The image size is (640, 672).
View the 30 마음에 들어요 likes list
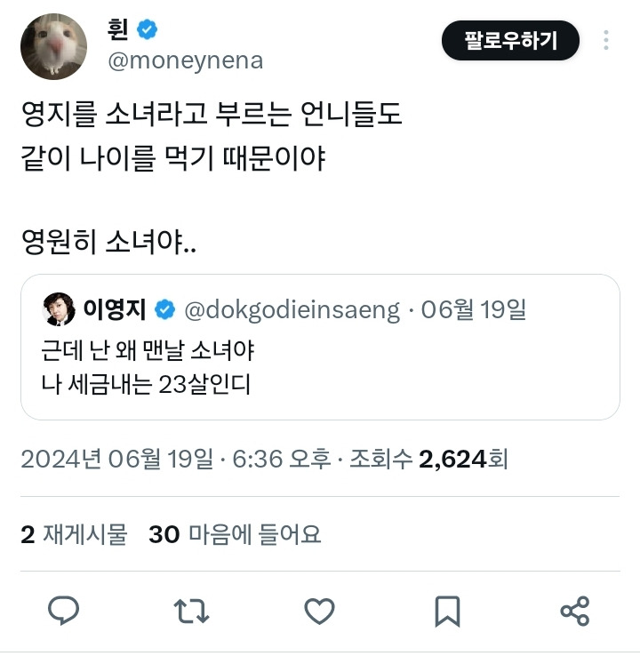[235, 534]
